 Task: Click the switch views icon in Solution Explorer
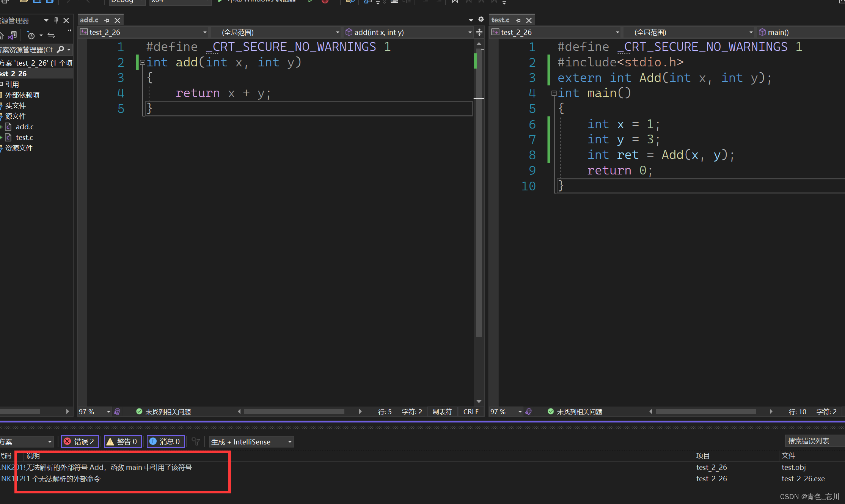(12, 35)
